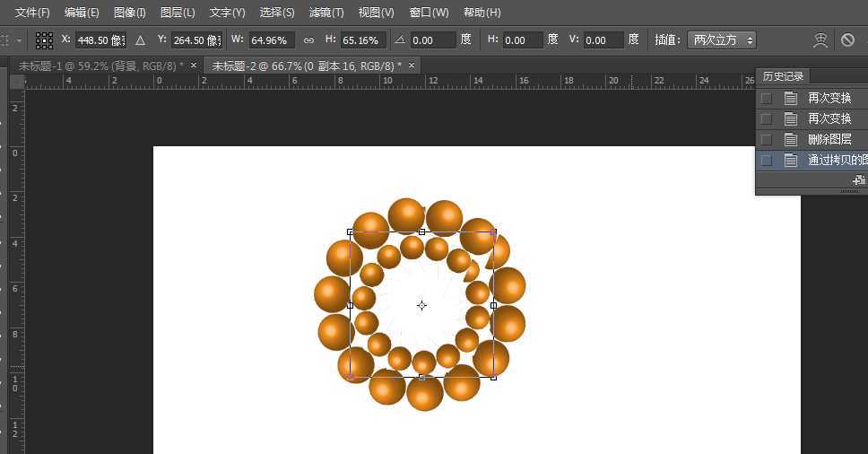
Task: Open the 滤镜(T) menu
Action: pos(325,13)
